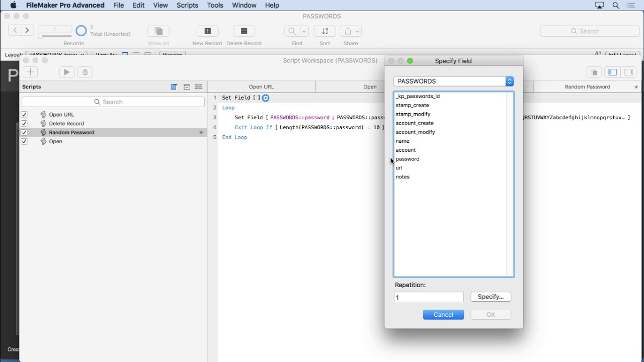This screenshot has height=362, width=644.
Task: Click the disabled OK button
Action: point(491,315)
